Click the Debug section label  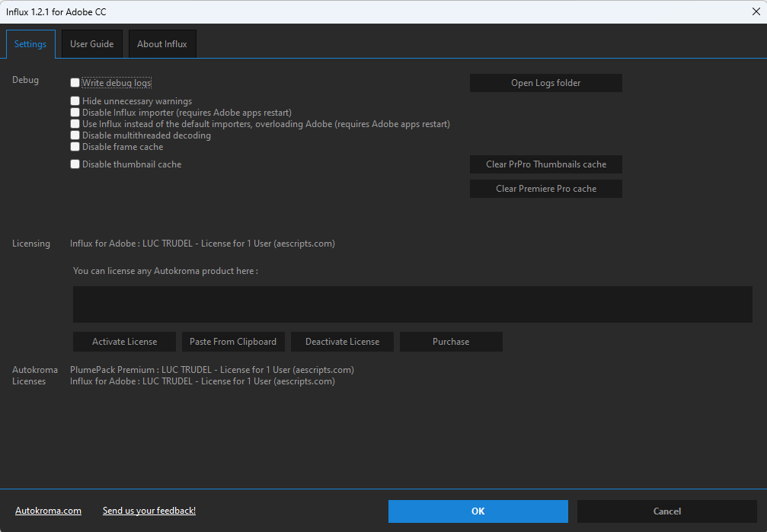25,80
